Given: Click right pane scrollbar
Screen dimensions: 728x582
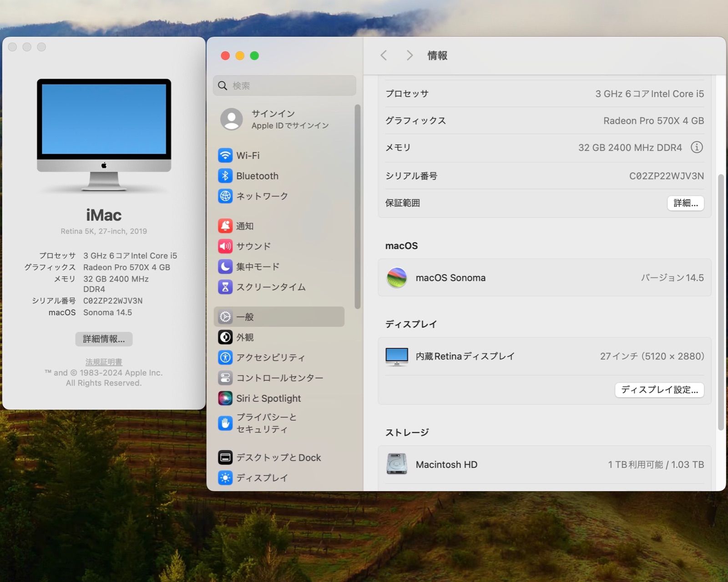Looking at the screenshot, I should click(721, 302).
